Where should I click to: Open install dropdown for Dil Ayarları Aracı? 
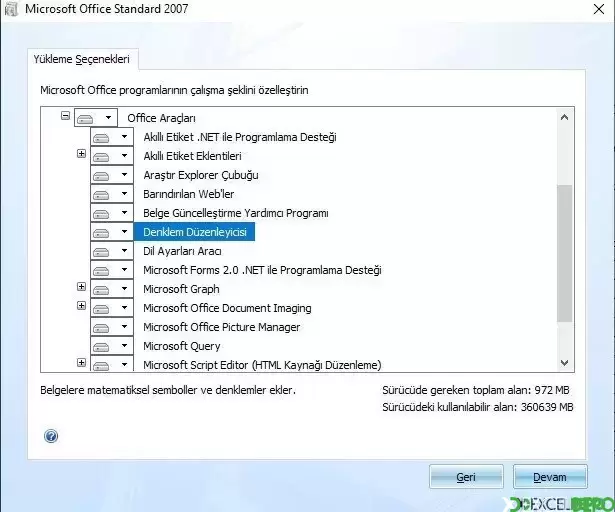pyautogui.click(x=112, y=251)
